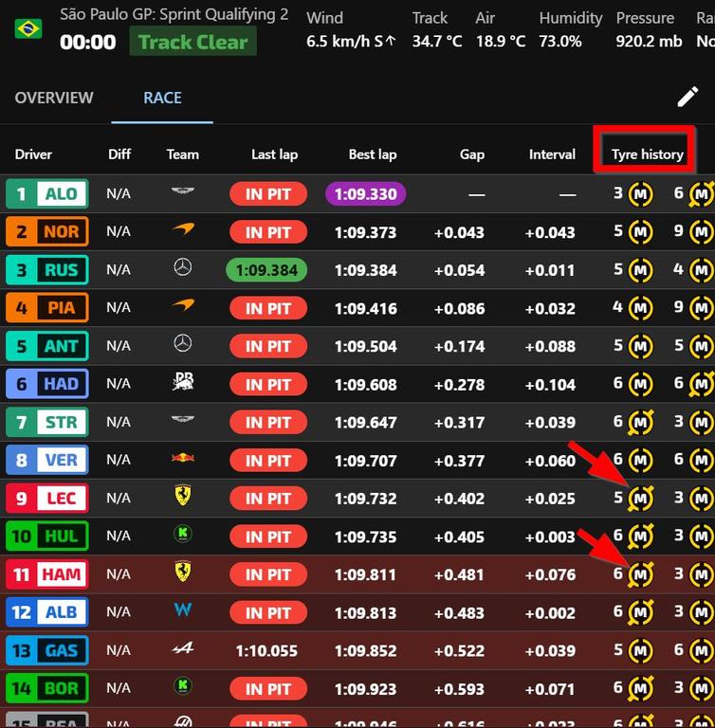715x728 pixels.
Task: Click the 00:00 session timer
Action: [x=88, y=43]
